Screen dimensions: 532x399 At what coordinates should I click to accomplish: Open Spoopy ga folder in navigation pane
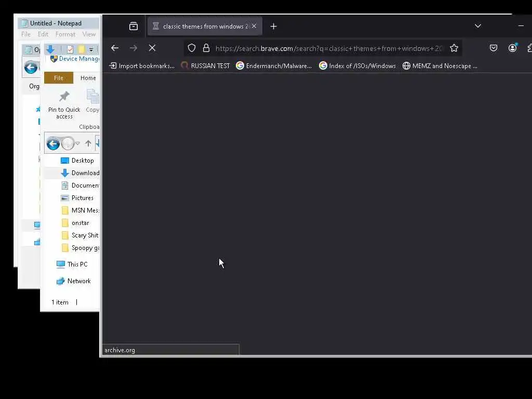click(81, 248)
